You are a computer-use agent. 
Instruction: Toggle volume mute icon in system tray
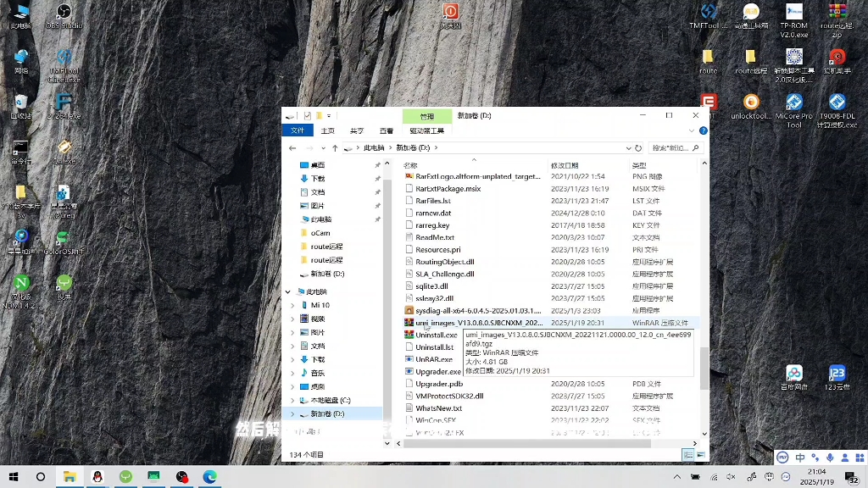pyautogui.click(x=732, y=476)
